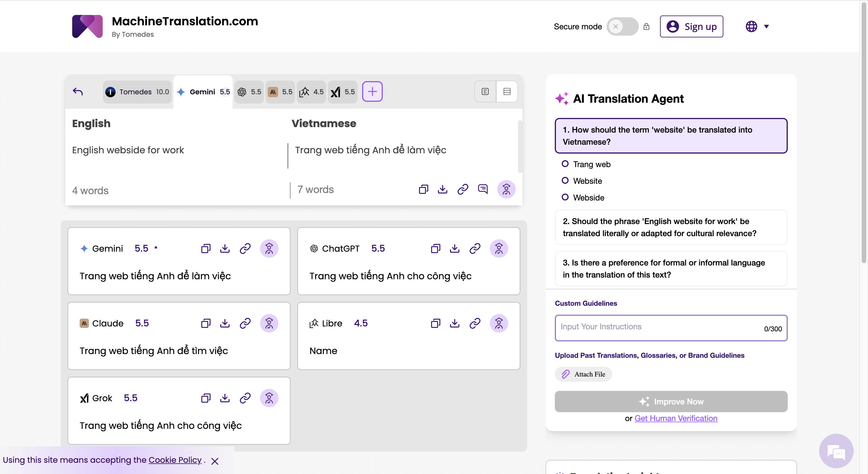Click the link icon on Gemini card

pos(245,249)
